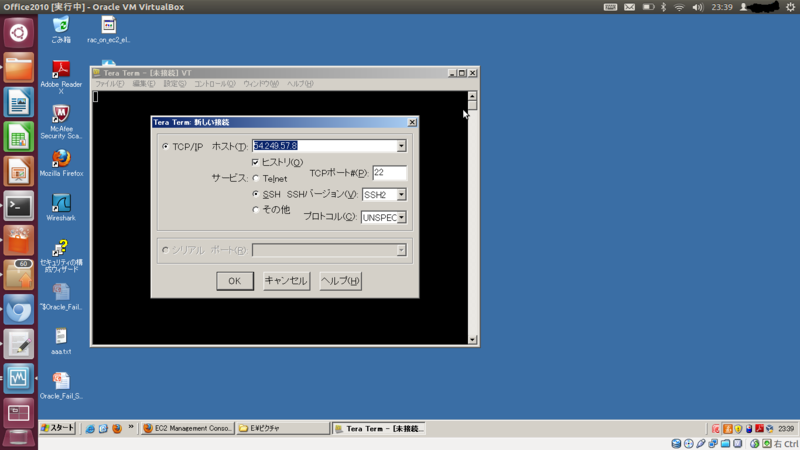
Task: Click the Help button in dialog
Action: tap(340, 281)
